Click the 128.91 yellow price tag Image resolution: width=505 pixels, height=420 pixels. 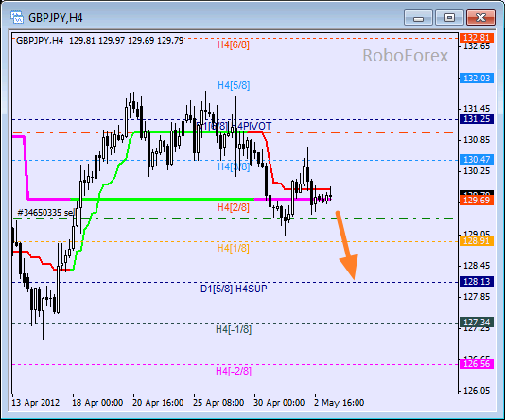477,241
